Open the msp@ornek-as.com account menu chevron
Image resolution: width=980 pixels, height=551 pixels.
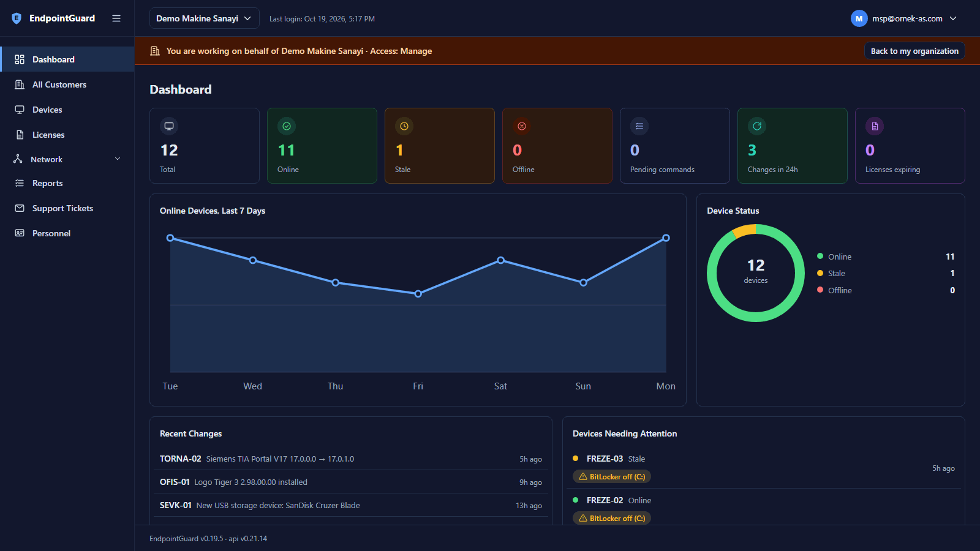953,18
